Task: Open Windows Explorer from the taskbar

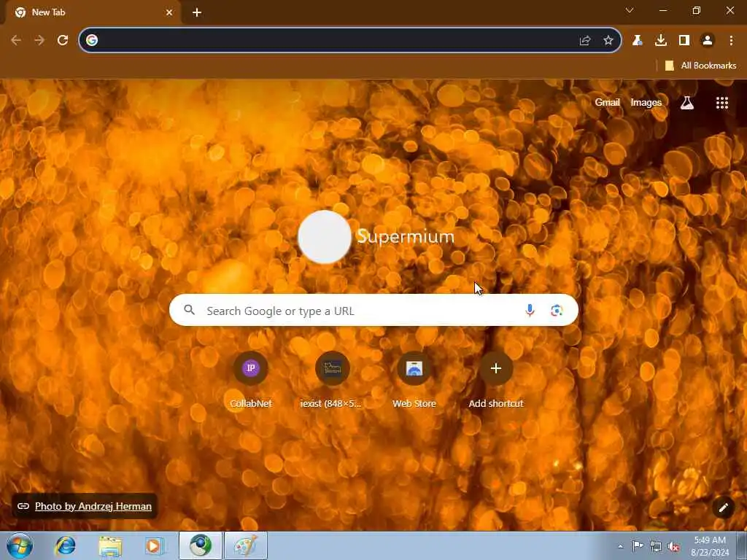Action: point(110,545)
